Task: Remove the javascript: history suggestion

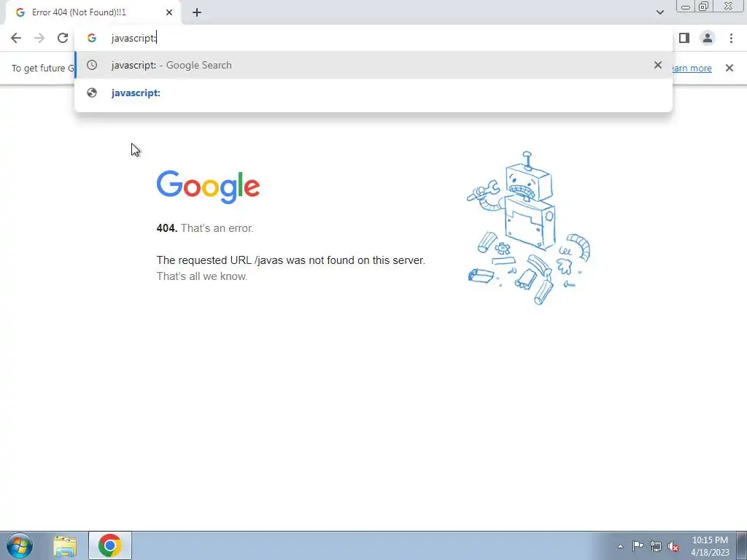Action: click(x=658, y=65)
